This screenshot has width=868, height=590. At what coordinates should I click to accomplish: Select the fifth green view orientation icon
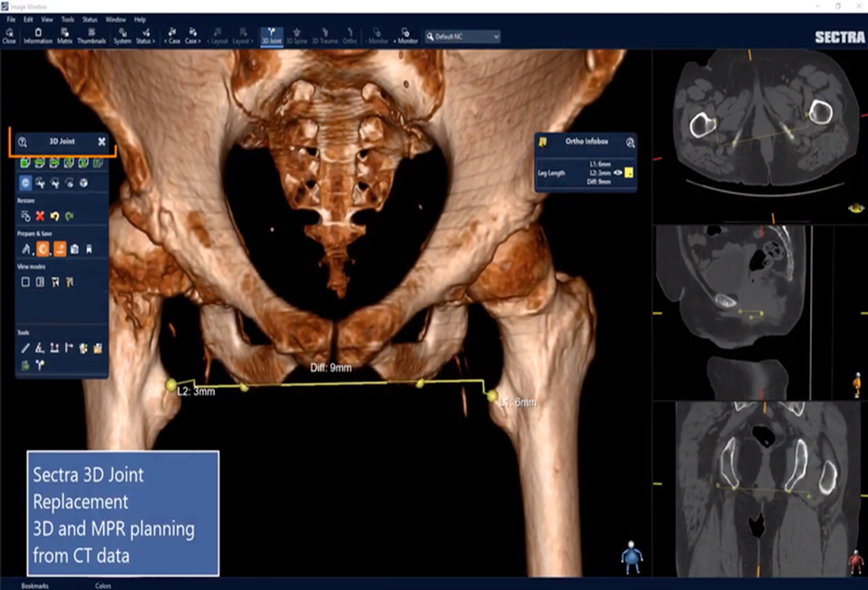click(83, 162)
